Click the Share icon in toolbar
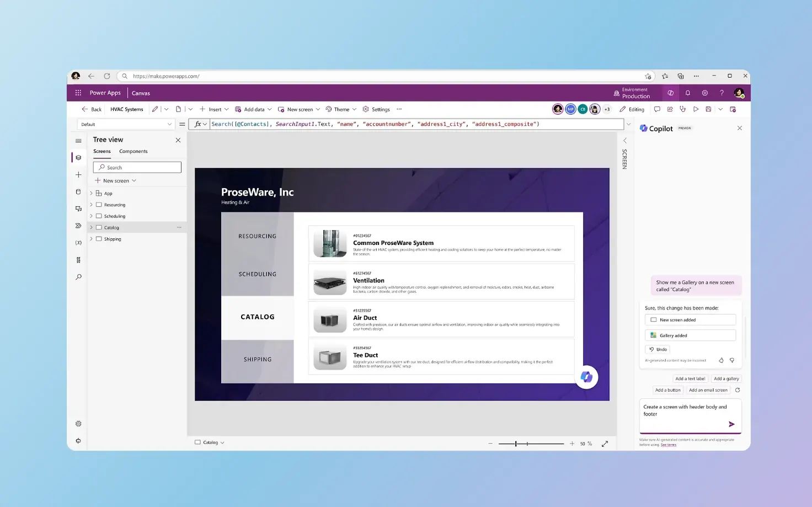Image resolution: width=812 pixels, height=507 pixels. (x=670, y=109)
